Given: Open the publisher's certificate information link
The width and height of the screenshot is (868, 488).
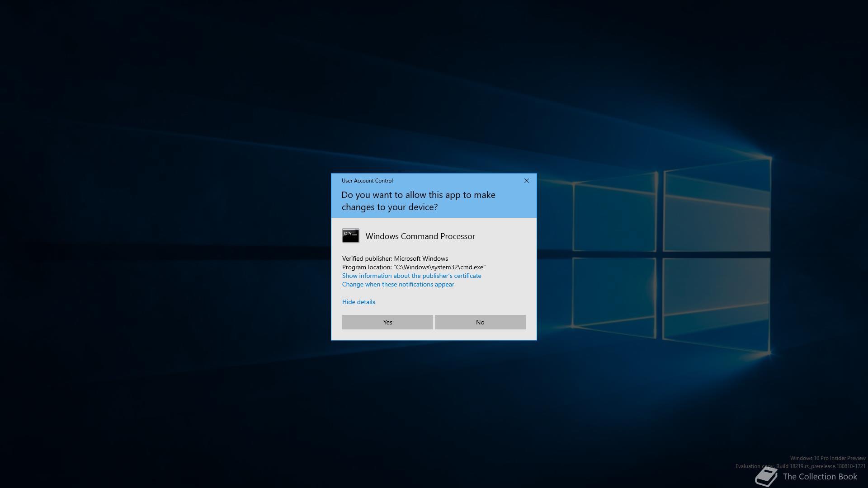Looking at the screenshot, I should point(411,276).
